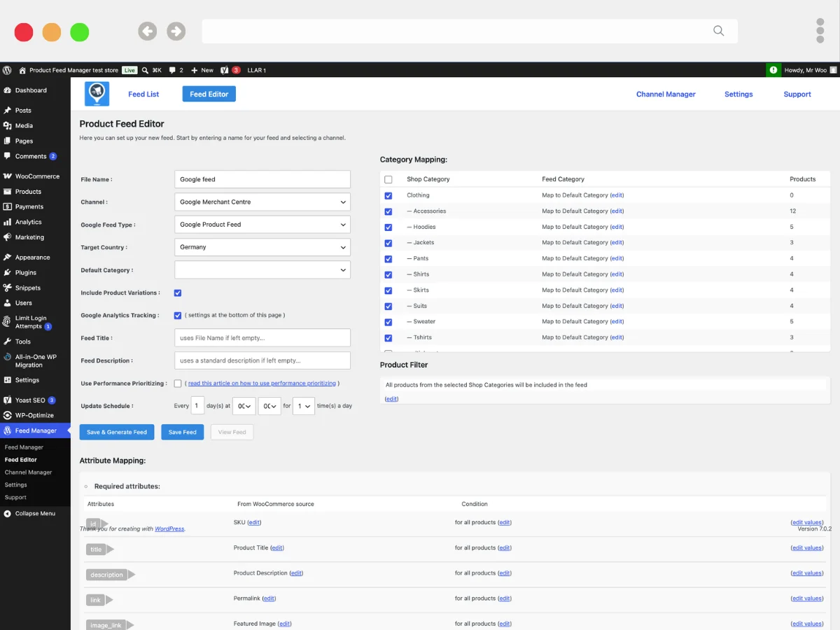This screenshot has height=630, width=840.
Task: Click the search magnifier icon in admin bar
Action: click(x=145, y=70)
